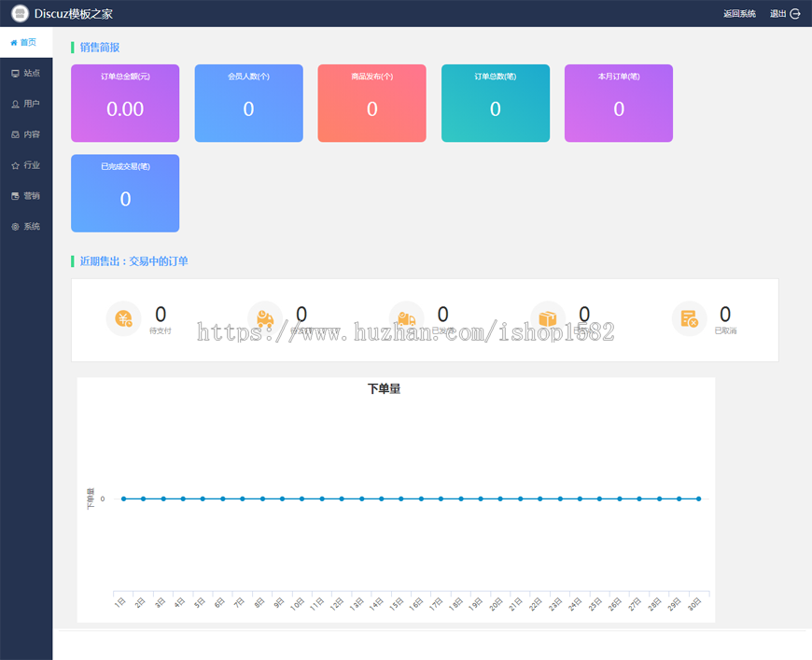The width and height of the screenshot is (812, 660).
Task: Open the 行业 star menu item
Action: pos(26,165)
